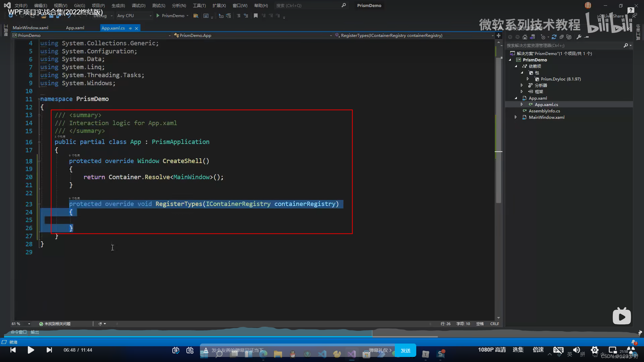The height and width of the screenshot is (362, 644).
Task: Open the 视图(V) menu
Action: [60, 6]
